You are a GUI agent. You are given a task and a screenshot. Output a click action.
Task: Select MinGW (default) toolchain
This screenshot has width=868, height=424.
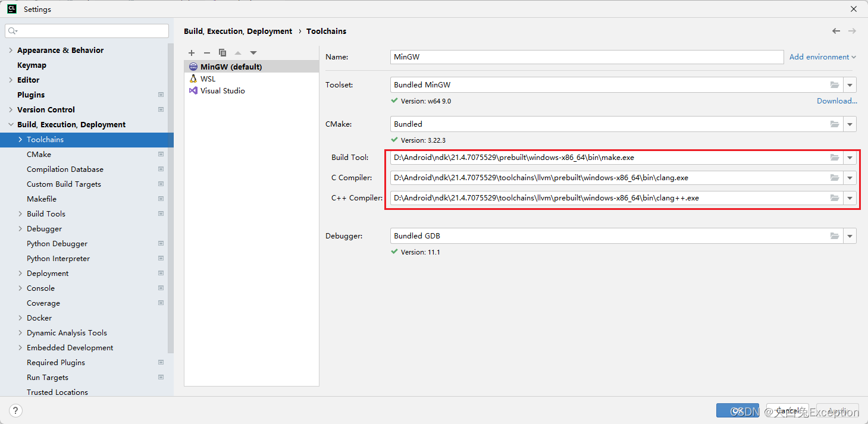click(x=252, y=67)
